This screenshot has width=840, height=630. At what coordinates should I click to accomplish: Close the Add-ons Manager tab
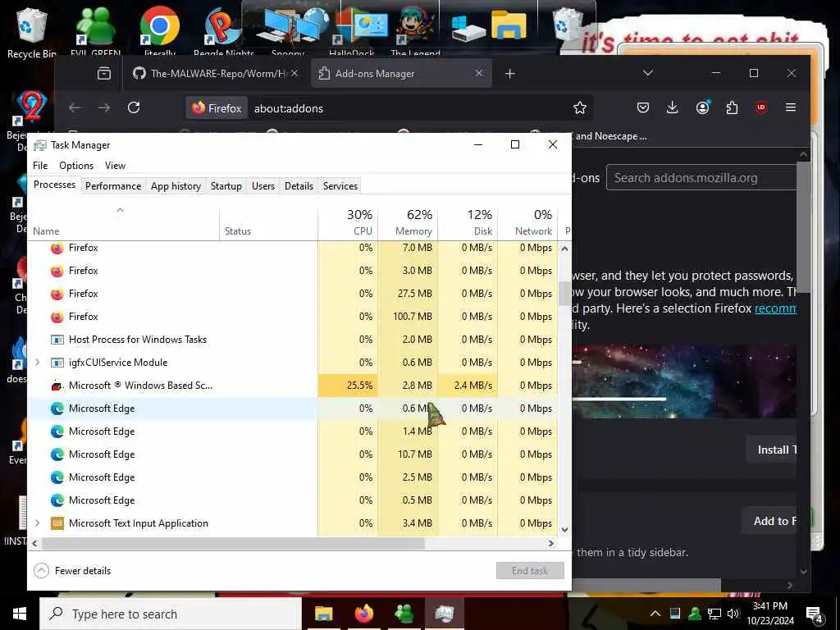point(479,73)
